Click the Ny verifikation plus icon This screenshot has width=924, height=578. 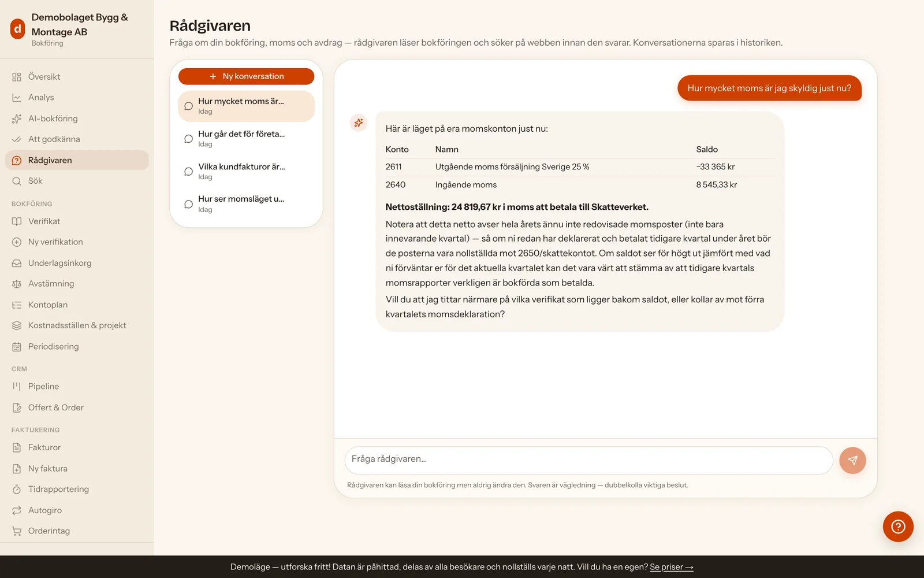(x=17, y=242)
